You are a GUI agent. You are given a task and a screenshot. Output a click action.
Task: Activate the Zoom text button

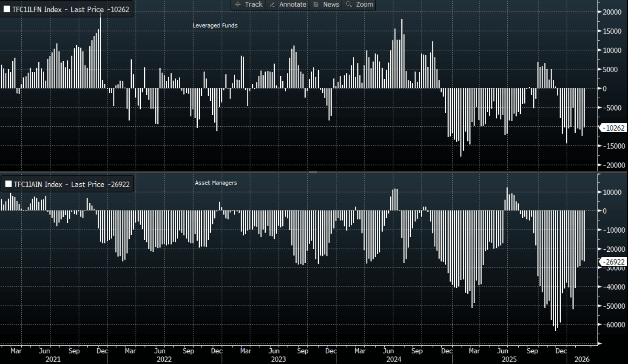click(364, 4)
